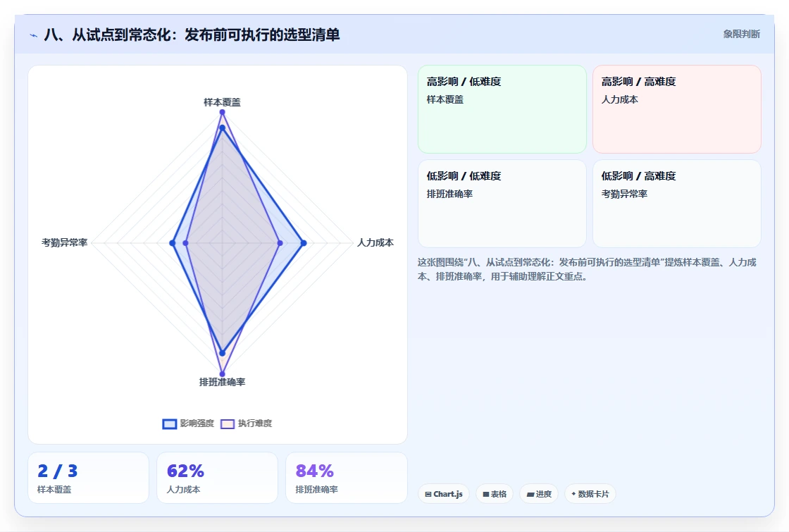This screenshot has width=789, height=532.
Task: Click 人力成本 text in the pink quadrant card
Action: coord(619,99)
